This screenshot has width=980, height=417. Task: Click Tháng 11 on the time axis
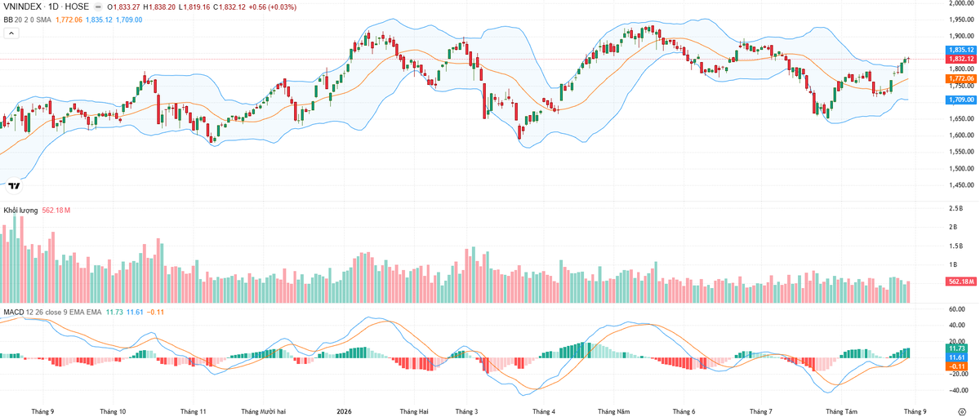pyautogui.click(x=193, y=411)
